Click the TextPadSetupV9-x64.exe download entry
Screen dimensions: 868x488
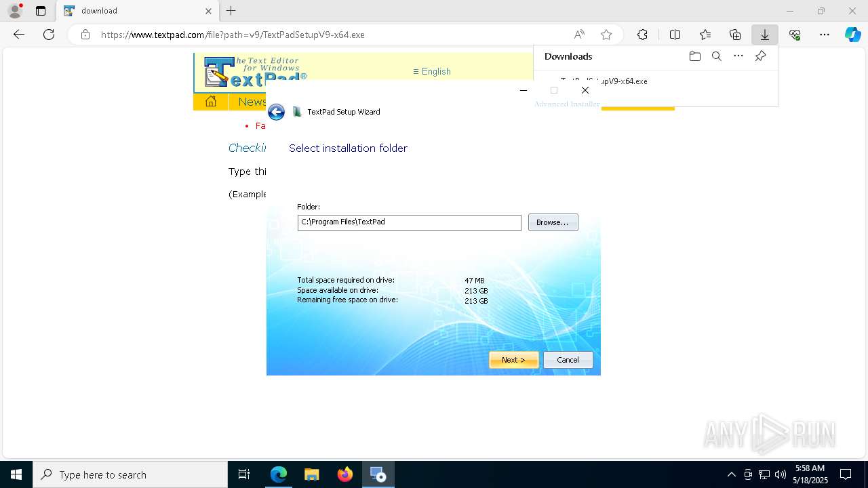tap(604, 81)
